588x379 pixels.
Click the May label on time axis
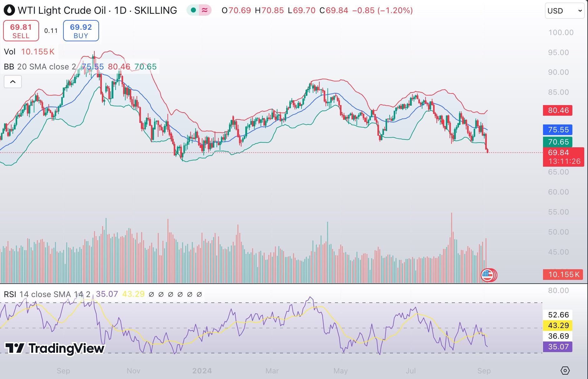341,371
